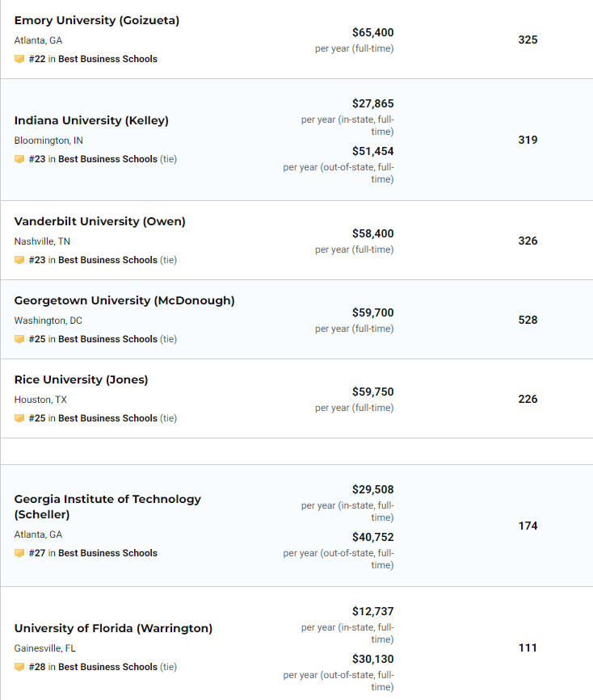
Task: Open the Indiana University (Kelley) link
Action: tap(91, 120)
